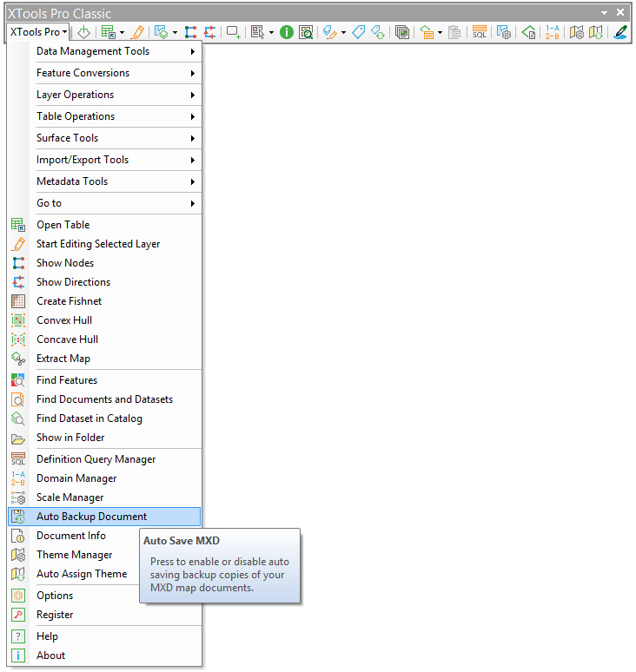Viewport: 636px width, 672px height.
Task: Select the Start Editing Selected Layer menu entry
Action: [104, 244]
